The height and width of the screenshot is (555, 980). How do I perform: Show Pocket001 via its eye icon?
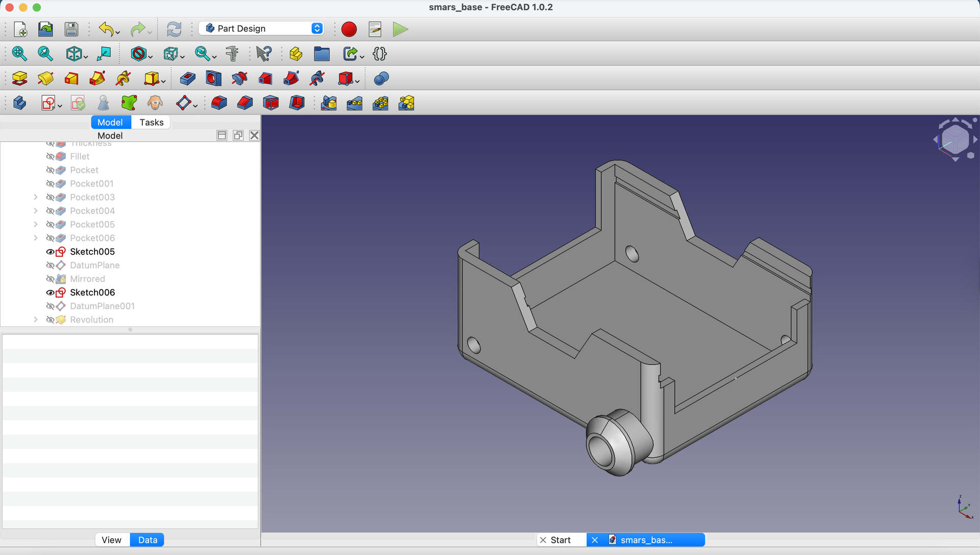point(50,184)
